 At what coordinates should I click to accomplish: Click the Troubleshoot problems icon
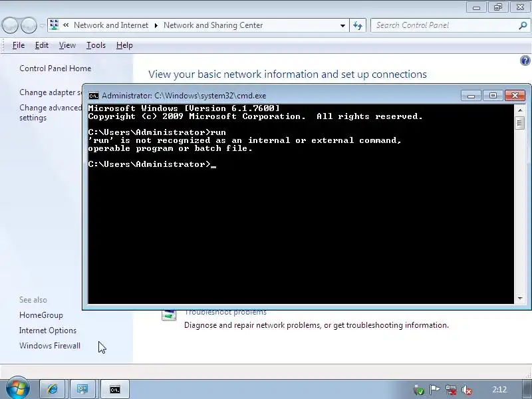click(x=169, y=315)
